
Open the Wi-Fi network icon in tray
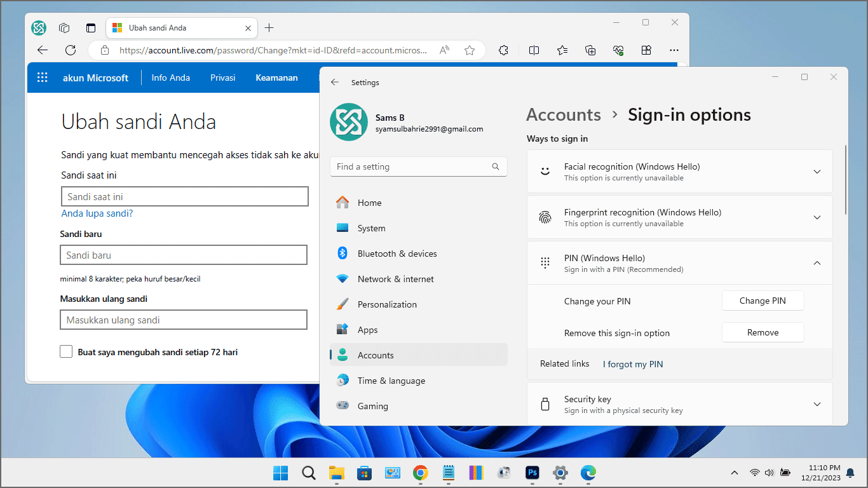pyautogui.click(x=754, y=473)
